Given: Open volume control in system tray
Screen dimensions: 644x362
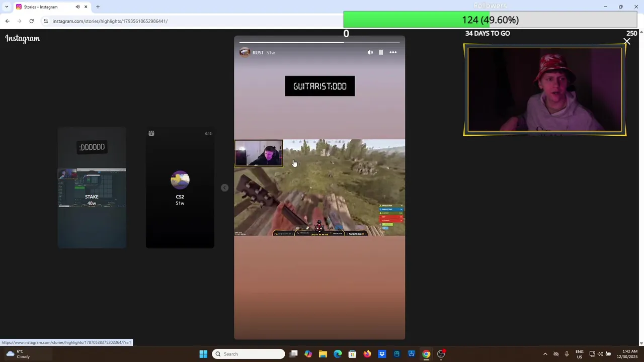Looking at the screenshot, I should (600, 354).
